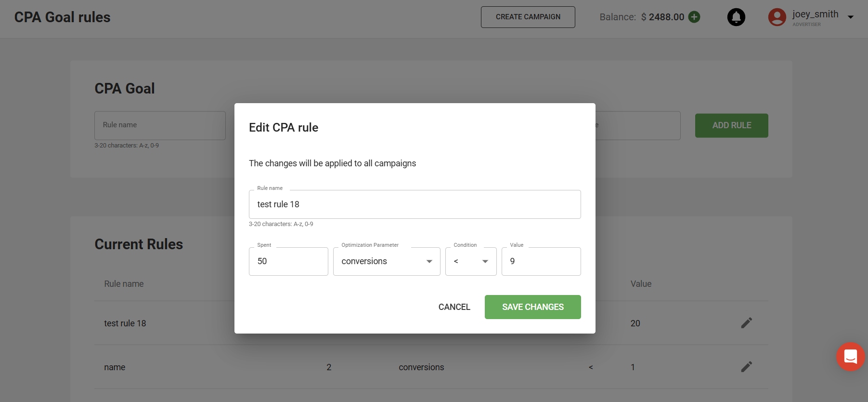Click the background Rule name input
The image size is (868, 402).
(x=160, y=125)
